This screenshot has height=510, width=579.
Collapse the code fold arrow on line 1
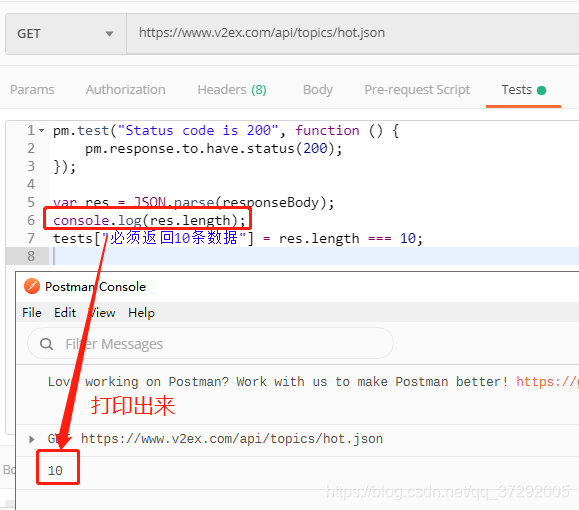(x=41, y=130)
